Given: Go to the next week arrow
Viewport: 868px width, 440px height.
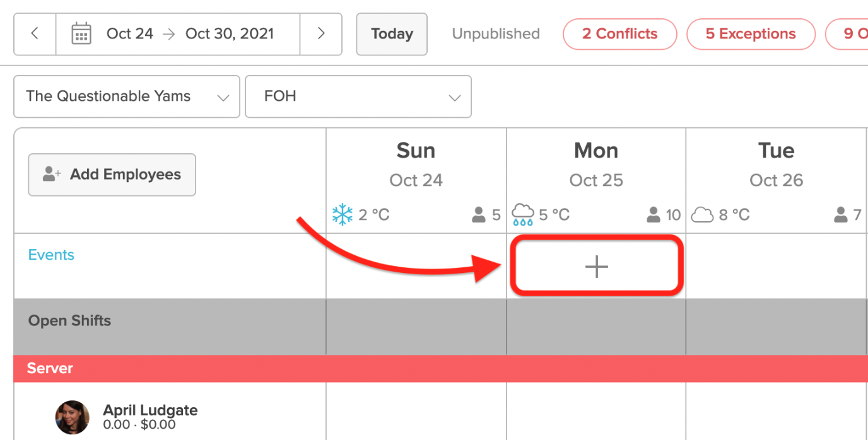Looking at the screenshot, I should pos(320,34).
